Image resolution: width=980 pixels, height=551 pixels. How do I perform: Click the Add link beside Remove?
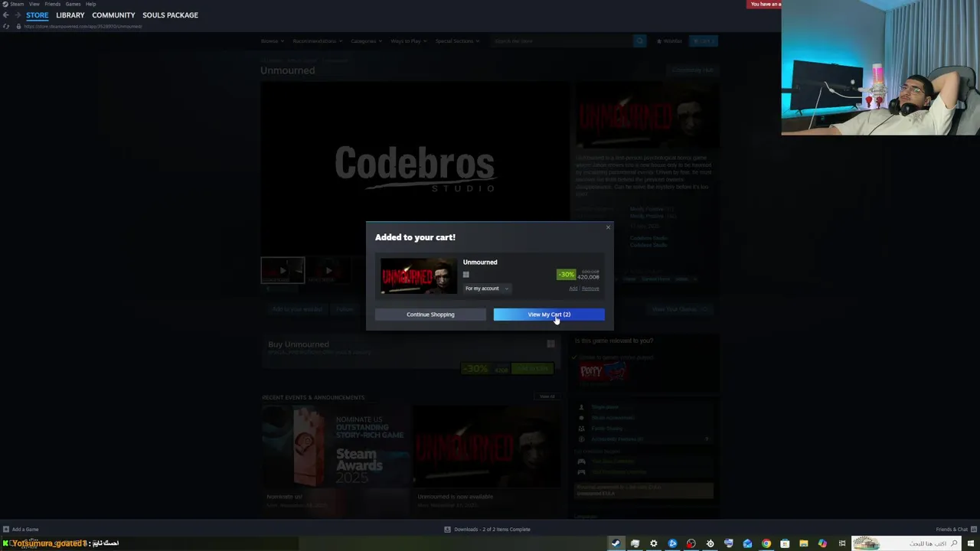(x=573, y=289)
